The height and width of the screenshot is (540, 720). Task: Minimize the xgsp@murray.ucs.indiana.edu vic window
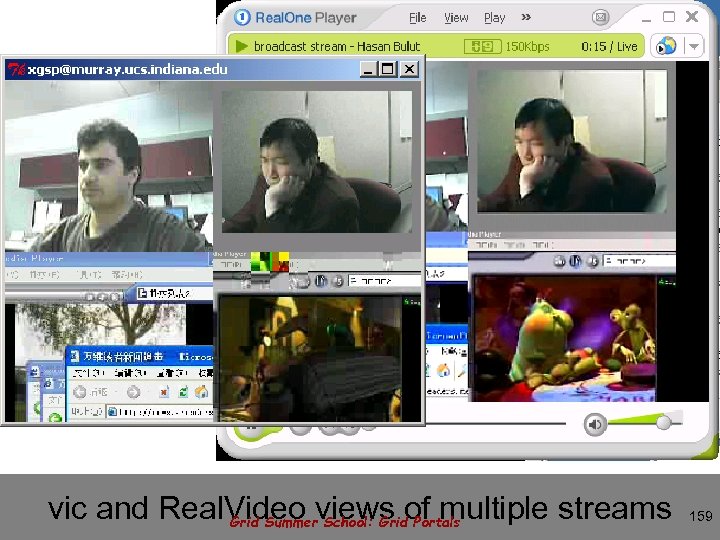point(368,69)
